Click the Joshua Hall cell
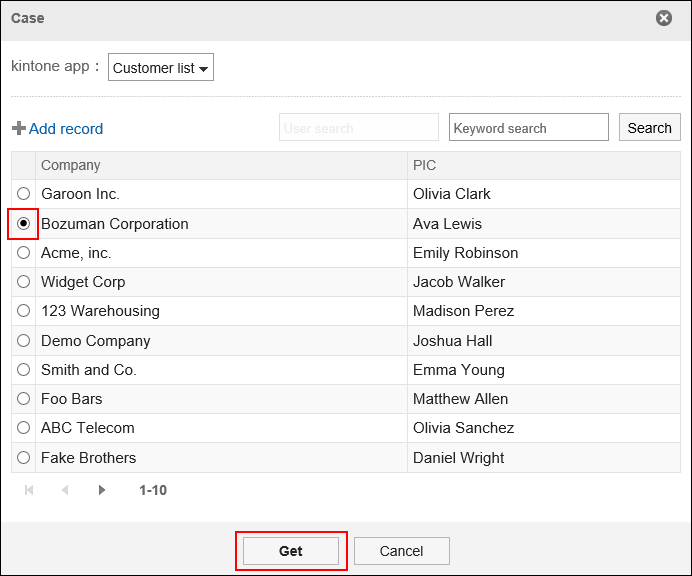The height and width of the screenshot is (576, 692). [x=544, y=341]
